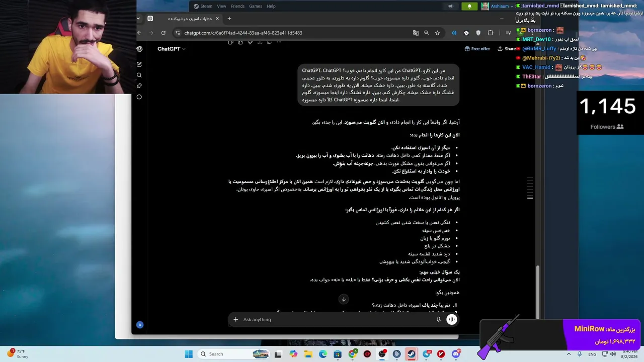Start a new chat with the pencil icon

pyautogui.click(x=139, y=64)
